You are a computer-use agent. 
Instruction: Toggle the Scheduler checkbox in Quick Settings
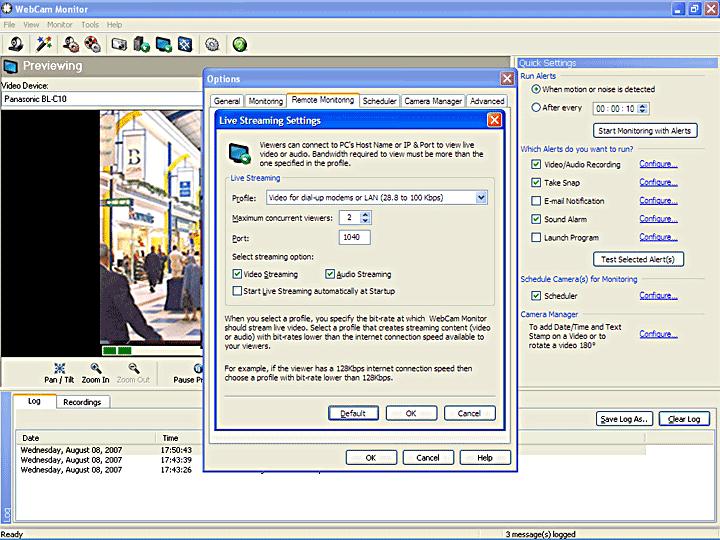point(536,296)
